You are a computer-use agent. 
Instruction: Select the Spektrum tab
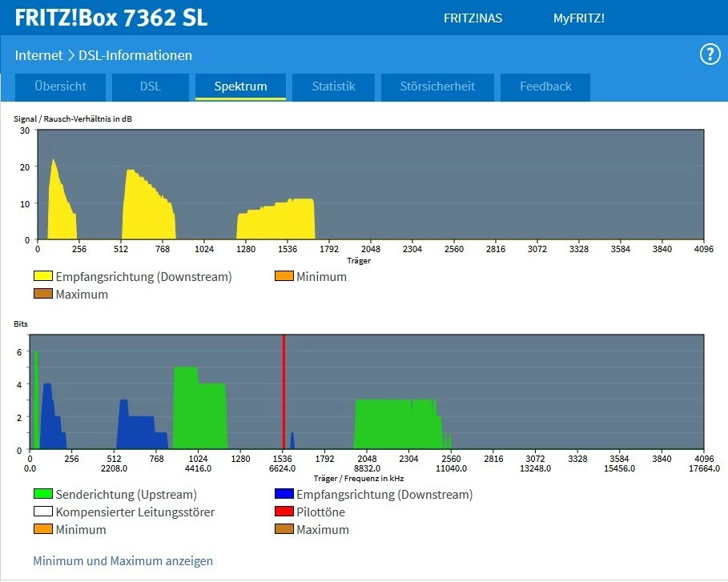tap(240, 86)
